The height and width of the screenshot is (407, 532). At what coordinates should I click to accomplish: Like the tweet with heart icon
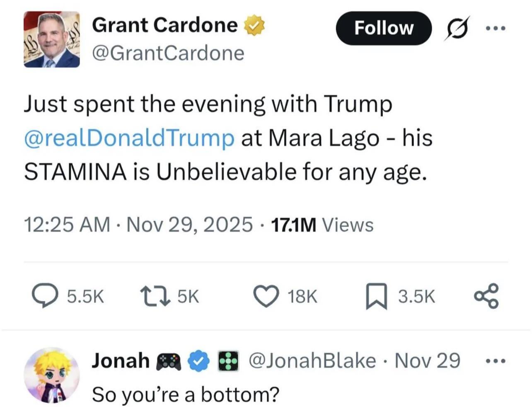267,296
